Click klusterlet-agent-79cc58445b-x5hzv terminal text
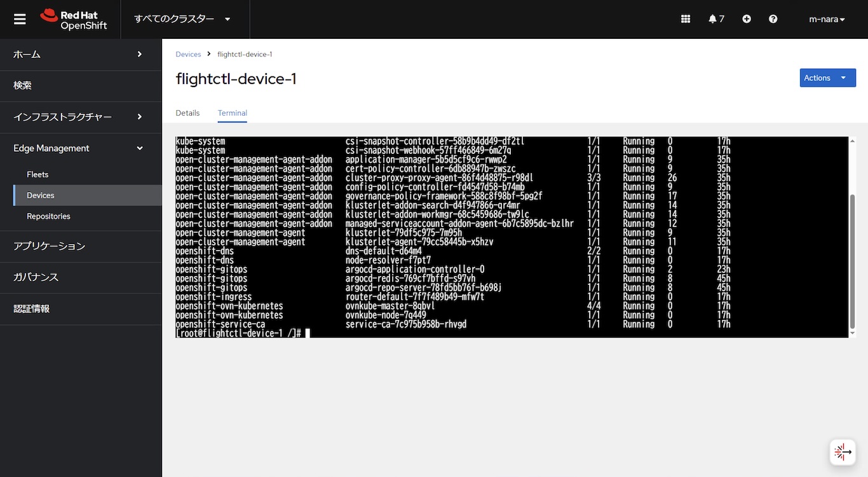The image size is (868, 477). pos(419,242)
